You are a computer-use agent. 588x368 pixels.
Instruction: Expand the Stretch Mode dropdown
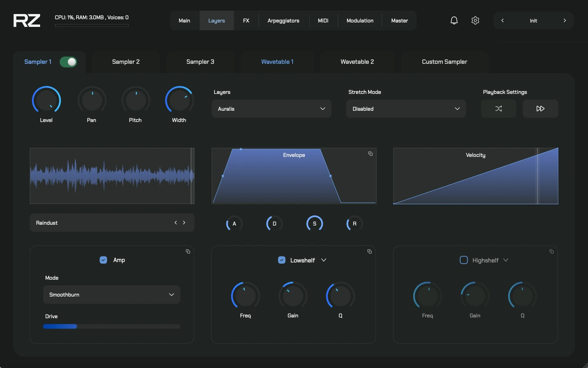click(406, 109)
